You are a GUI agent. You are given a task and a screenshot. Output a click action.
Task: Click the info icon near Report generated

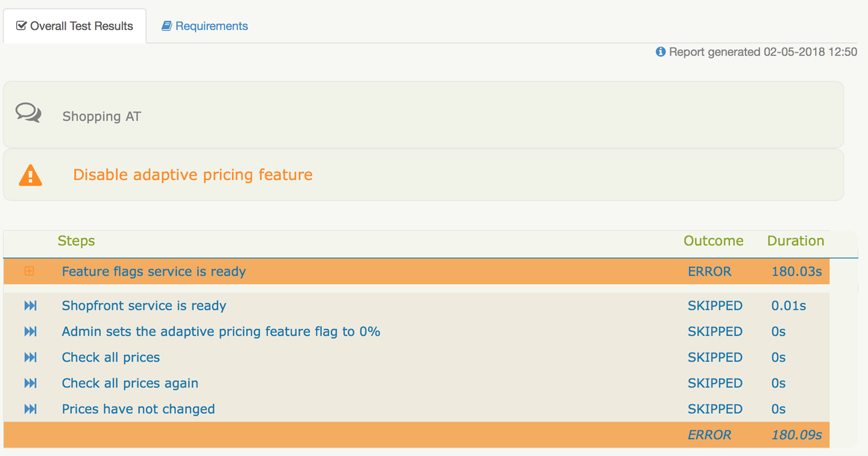tap(661, 52)
